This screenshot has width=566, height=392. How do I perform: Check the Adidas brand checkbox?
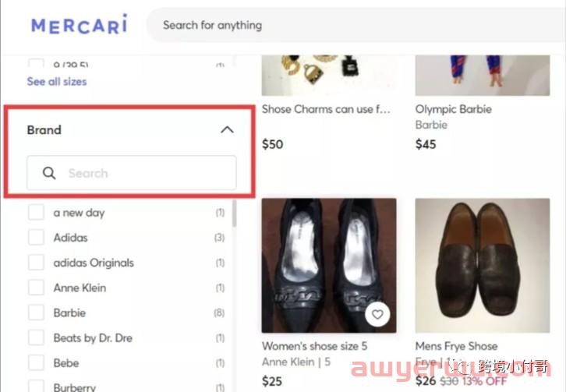[36, 238]
